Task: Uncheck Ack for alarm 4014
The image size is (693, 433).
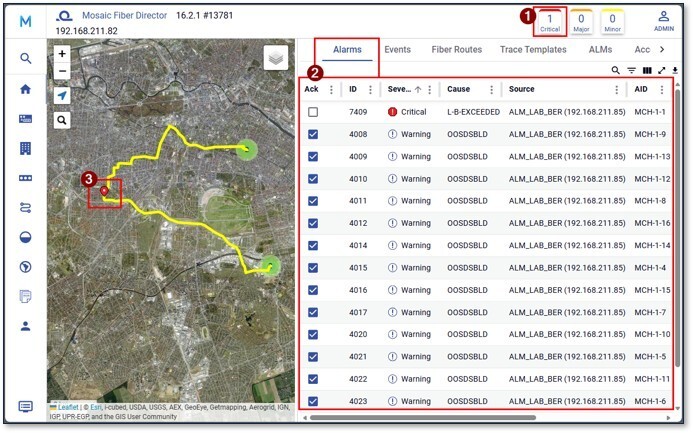Action: 313,245
